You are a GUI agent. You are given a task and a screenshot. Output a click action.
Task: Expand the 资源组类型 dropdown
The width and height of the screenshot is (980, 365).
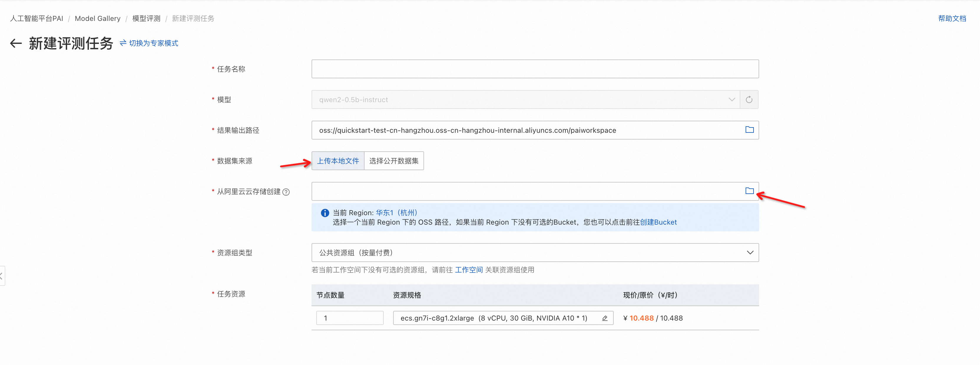[534, 253]
